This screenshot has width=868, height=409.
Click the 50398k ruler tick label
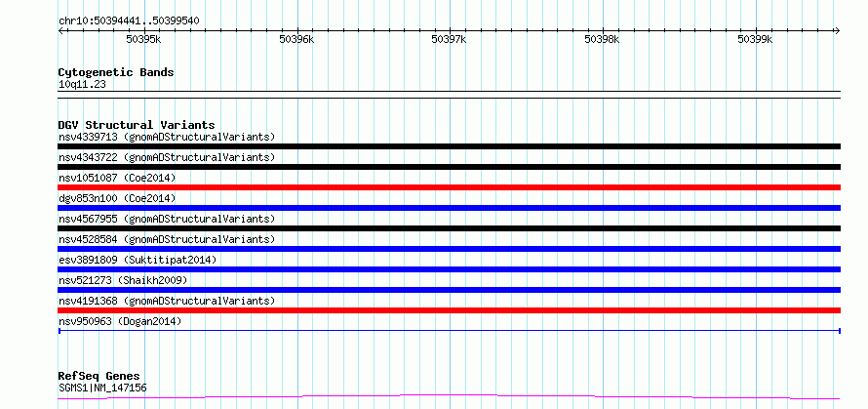603,39
